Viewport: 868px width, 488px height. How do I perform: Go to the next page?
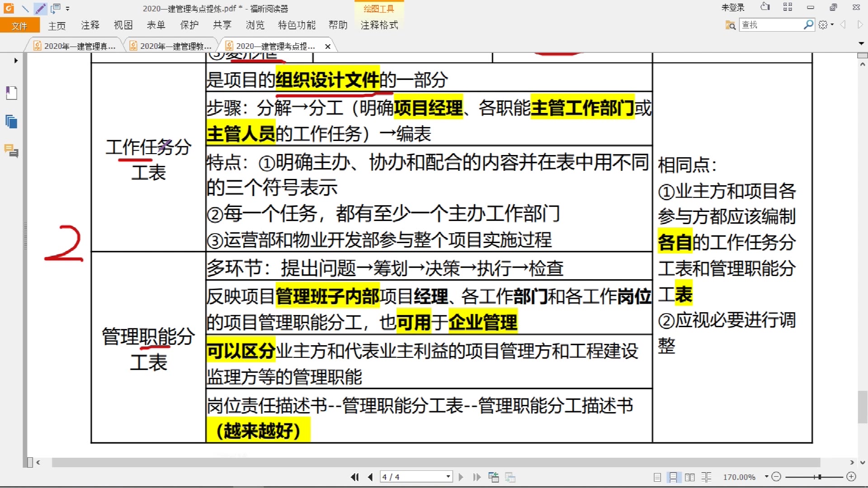[461, 477]
